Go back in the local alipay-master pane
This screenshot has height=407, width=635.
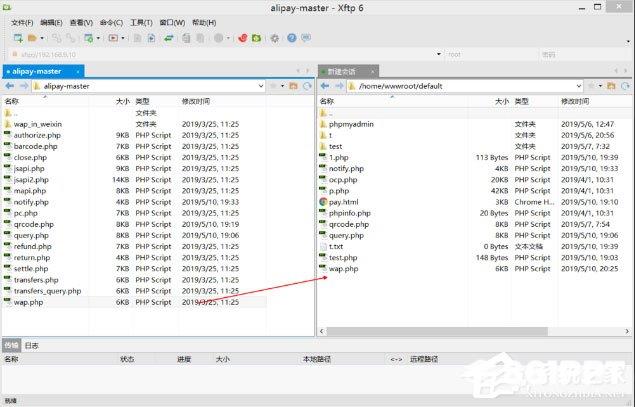(x=10, y=86)
